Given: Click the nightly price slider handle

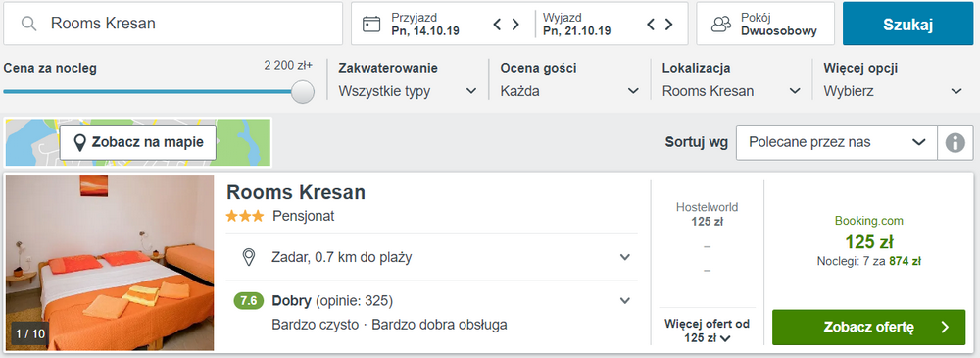Looking at the screenshot, I should coord(303,92).
